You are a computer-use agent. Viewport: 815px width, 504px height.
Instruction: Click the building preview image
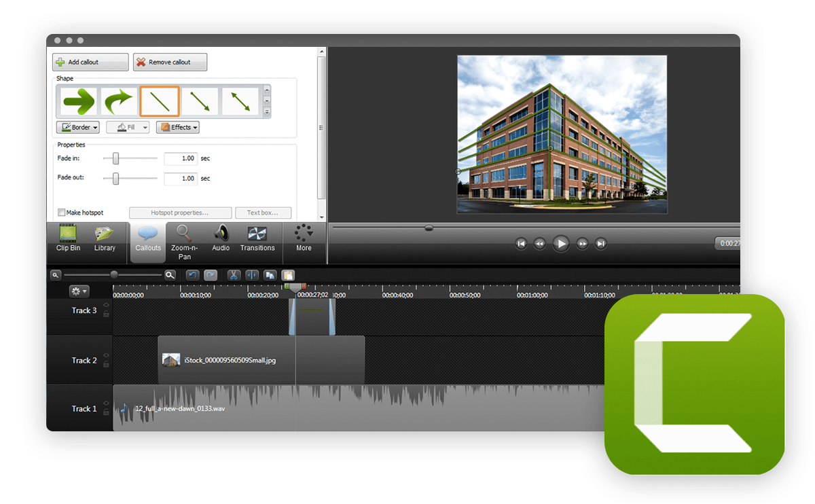pyautogui.click(x=562, y=134)
